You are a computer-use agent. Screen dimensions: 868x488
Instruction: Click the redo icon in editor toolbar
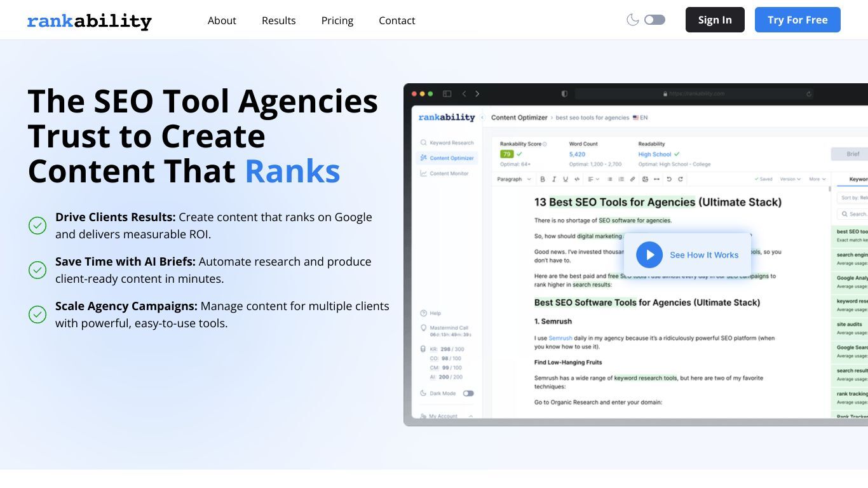click(x=680, y=179)
